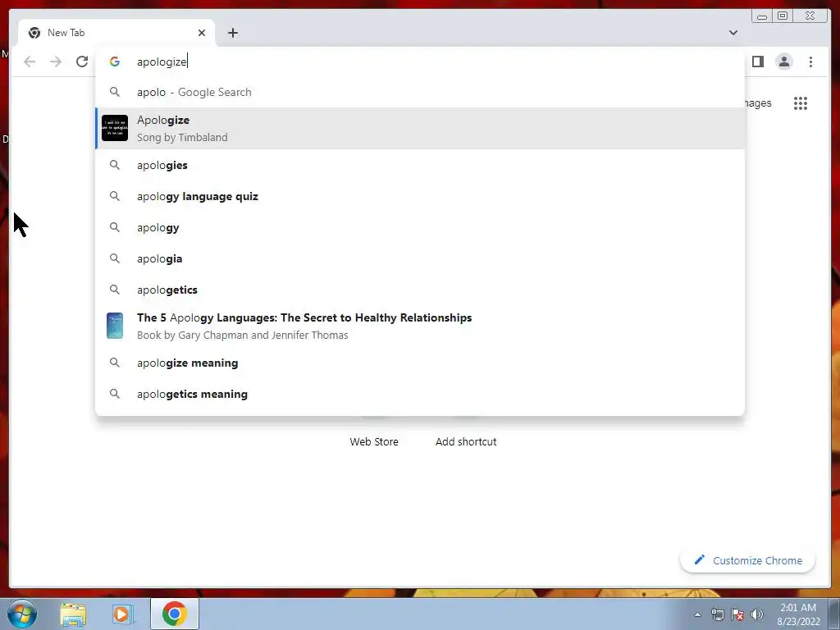Click the Chrome taskbar icon

pyautogui.click(x=175, y=614)
